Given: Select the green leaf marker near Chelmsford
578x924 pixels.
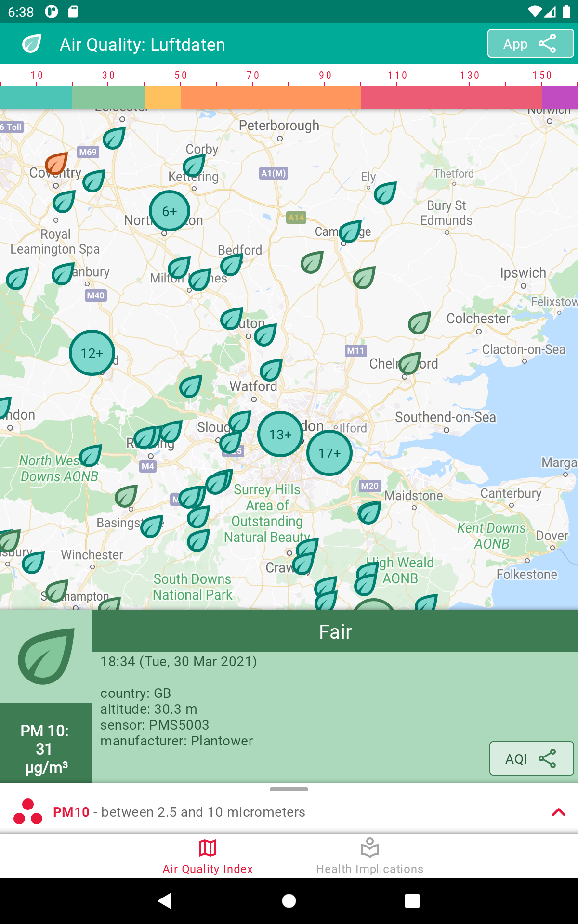Looking at the screenshot, I should pos(410,363).
